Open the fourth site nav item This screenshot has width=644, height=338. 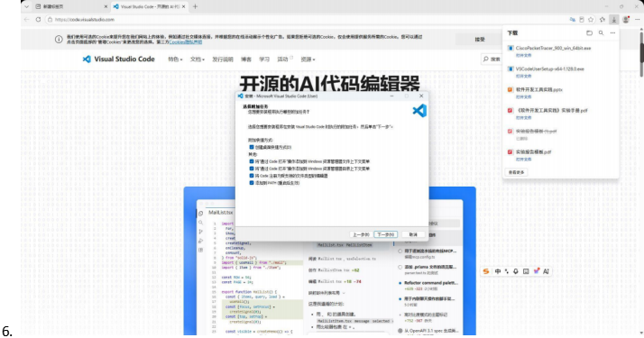(246, 59)
